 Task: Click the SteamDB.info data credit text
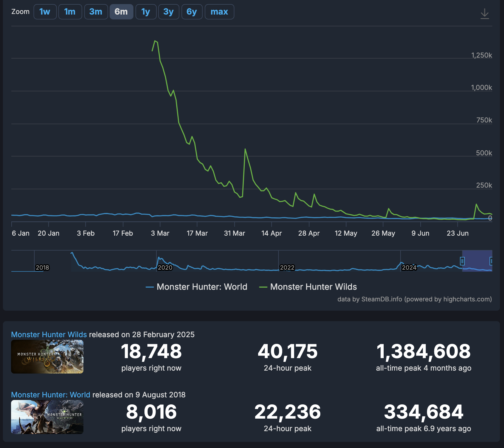pyautogui.click(x=414, y=299)
